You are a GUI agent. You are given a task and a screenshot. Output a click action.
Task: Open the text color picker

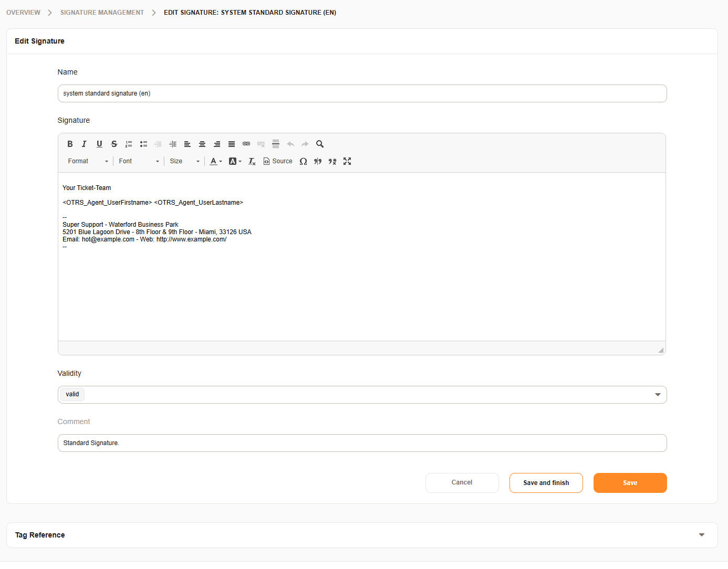[x=215, y=161]
